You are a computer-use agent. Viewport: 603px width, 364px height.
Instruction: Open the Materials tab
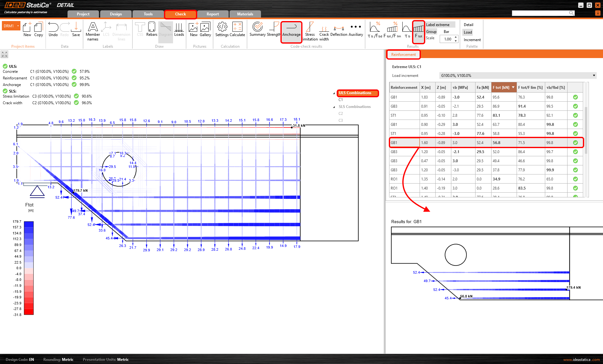click(x=245, y=14)
